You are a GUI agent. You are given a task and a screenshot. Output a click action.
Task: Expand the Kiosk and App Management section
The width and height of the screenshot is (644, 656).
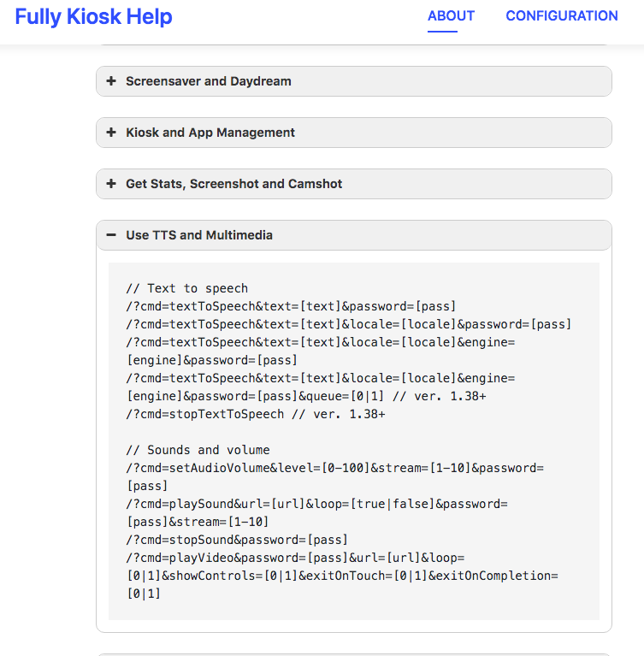coord(353,133)
